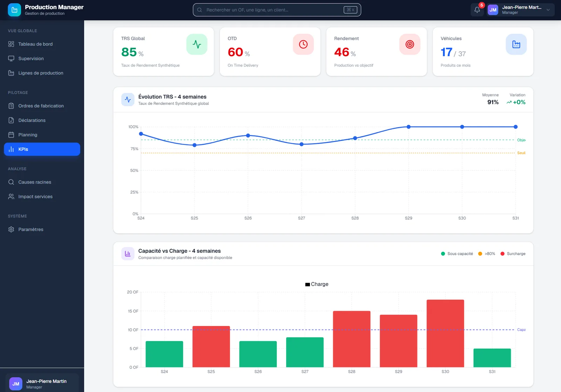Click the TRS data point at S24
Image resolution: width=561 pixels, height=392 pixels.
coord(141,134)
